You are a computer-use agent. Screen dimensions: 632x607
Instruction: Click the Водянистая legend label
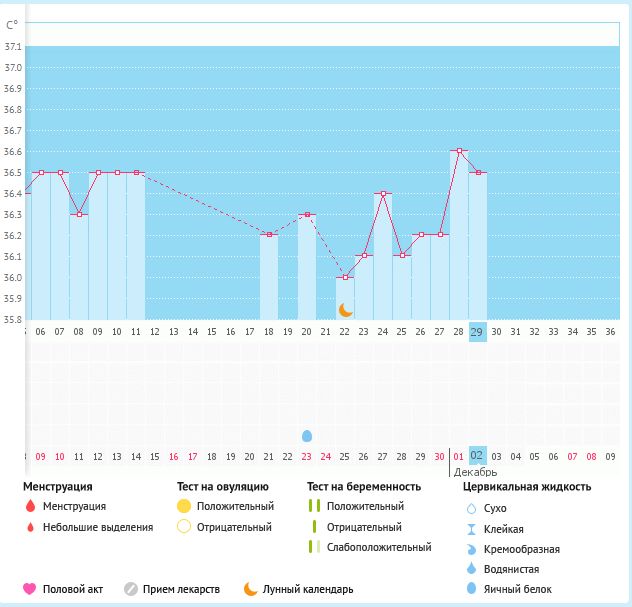point(510,569)
